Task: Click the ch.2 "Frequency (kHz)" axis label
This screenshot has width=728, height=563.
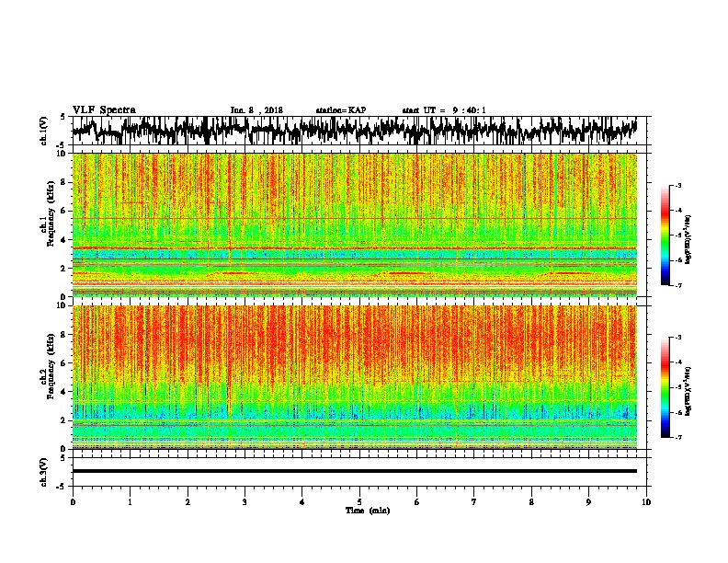Action: tap(51, 366)
